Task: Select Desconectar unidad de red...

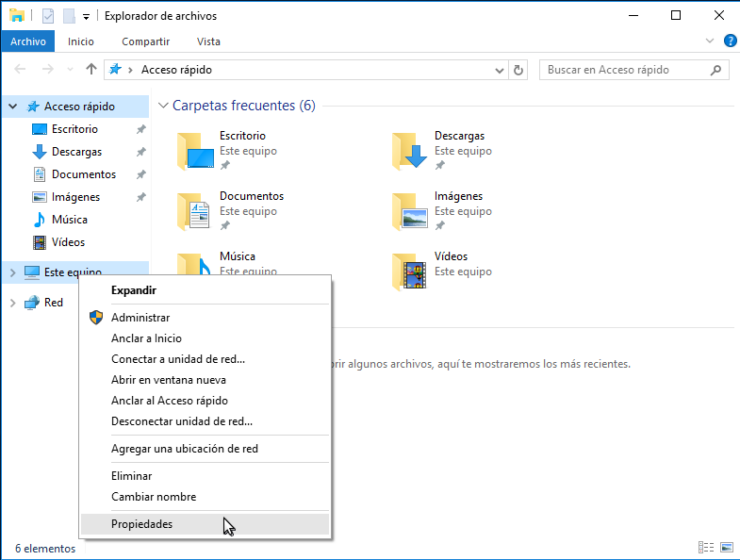Action: [x=205, y=421]
